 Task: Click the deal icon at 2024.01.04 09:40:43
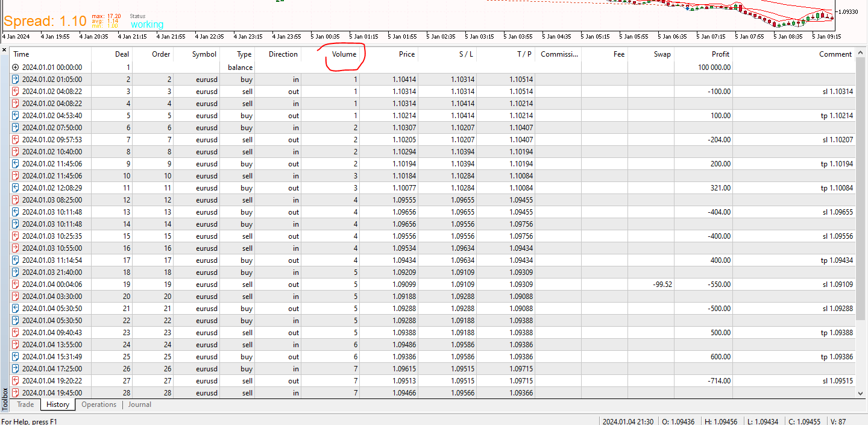tap(16, 333)
